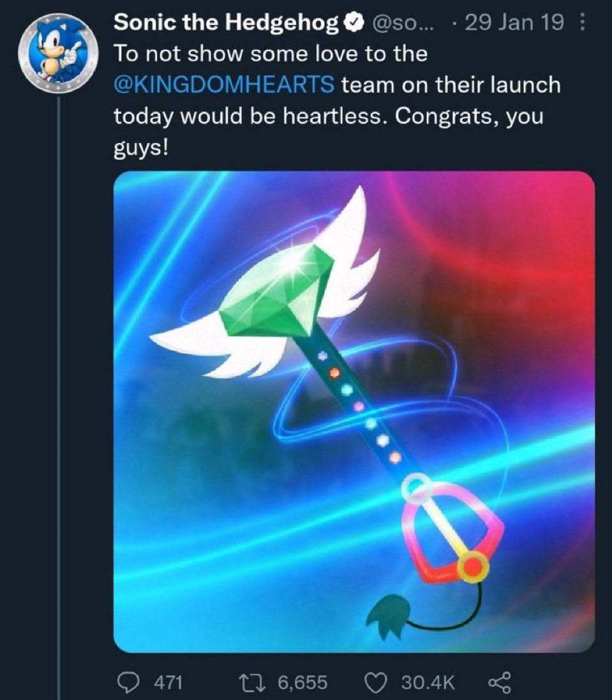Open the Sonic the Hedgehog display name
The width and height of the screenshot is (612, 700).
[x=227, y=23]
